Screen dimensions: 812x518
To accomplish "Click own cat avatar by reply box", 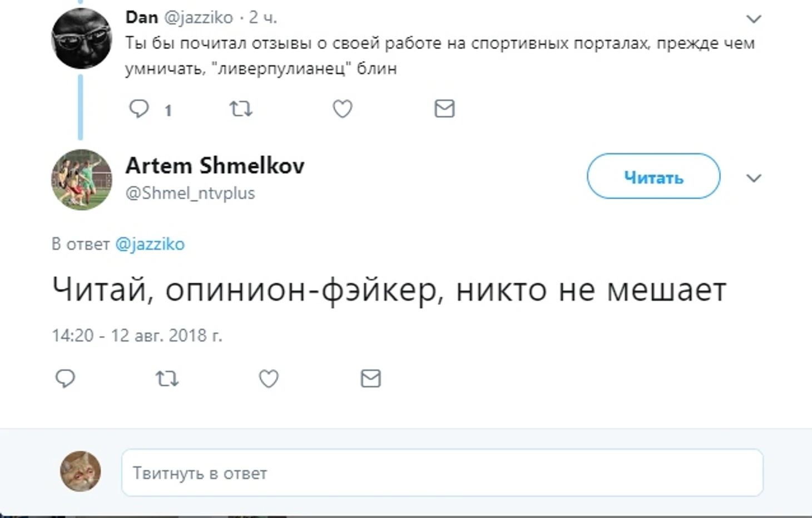I will pos(81,471).
